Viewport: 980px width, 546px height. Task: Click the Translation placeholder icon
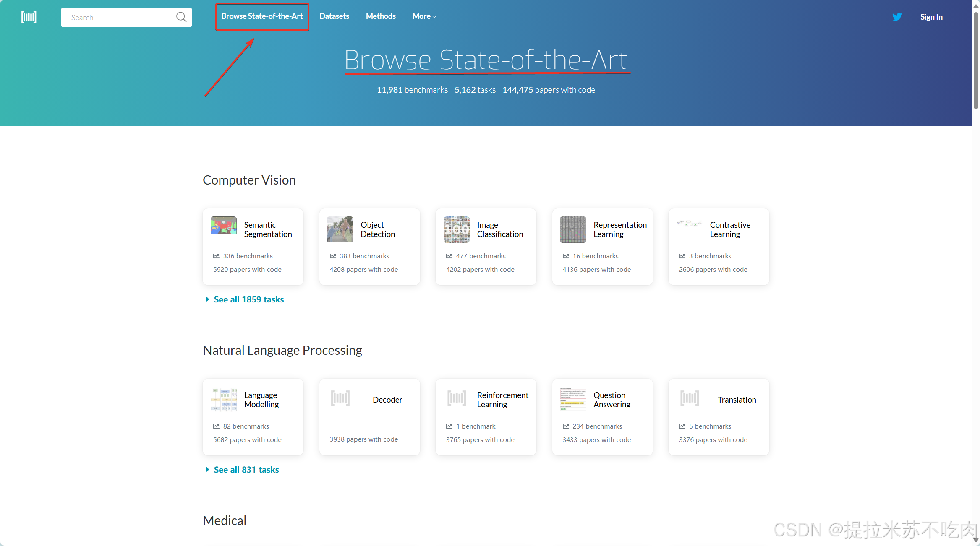690,398
